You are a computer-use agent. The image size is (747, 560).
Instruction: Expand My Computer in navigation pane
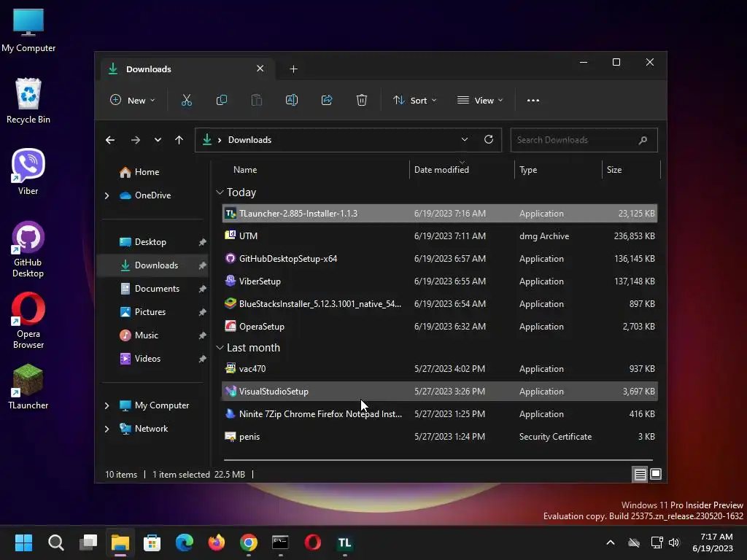pos(107,405)
